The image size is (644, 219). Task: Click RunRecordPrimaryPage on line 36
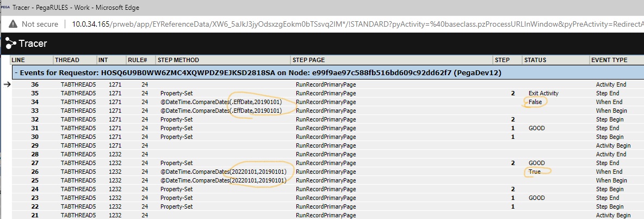(x=326, y=84)
